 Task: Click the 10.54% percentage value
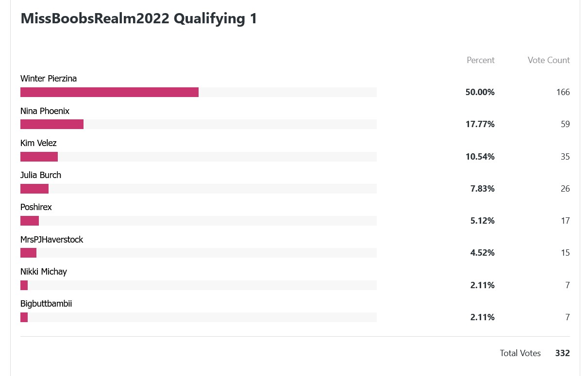(x=480, y=157)
